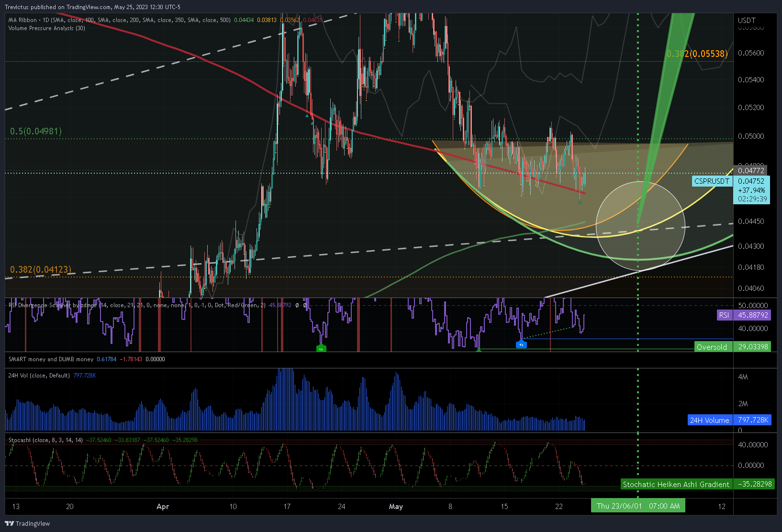Viewport: 782px width, 532px height.
Task: Click the 0.61784 smart money value
Action: pos(106,359)
